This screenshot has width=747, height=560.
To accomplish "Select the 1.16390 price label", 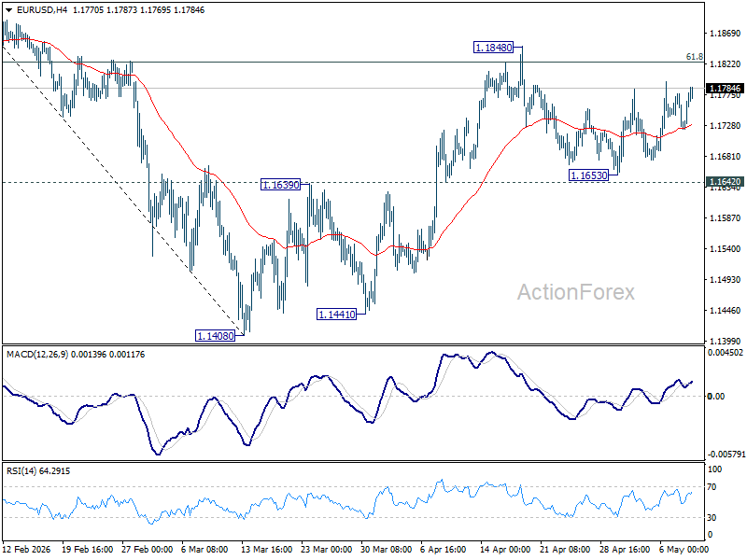I will coord(281,185).
